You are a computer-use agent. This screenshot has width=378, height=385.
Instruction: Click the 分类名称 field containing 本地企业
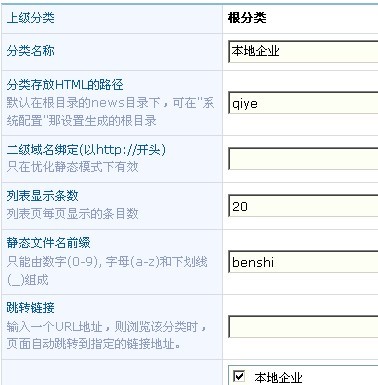[303, 51]
